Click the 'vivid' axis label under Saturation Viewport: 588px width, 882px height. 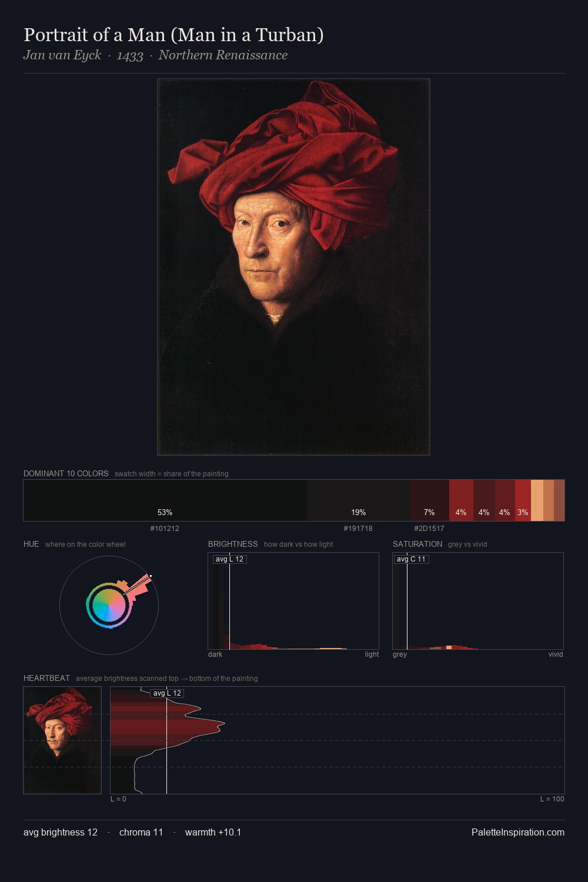click(x=556, y=654)
